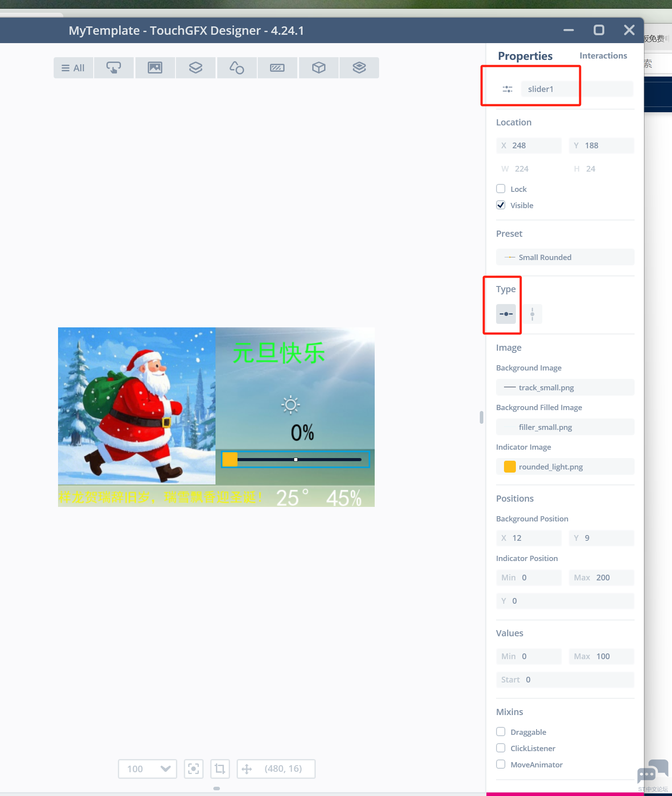672x796 pixels.
Task: Select the sun icon on canvas
Action: click(291, 405)
